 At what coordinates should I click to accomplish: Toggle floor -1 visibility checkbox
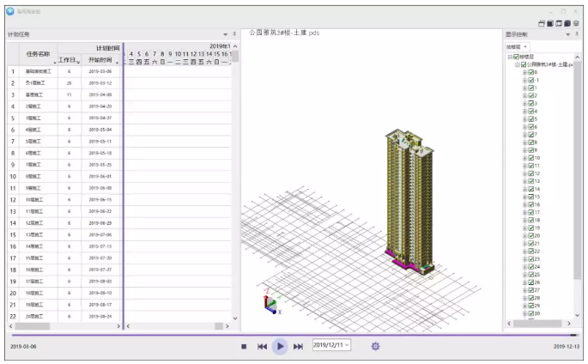[x=530, y=80]
